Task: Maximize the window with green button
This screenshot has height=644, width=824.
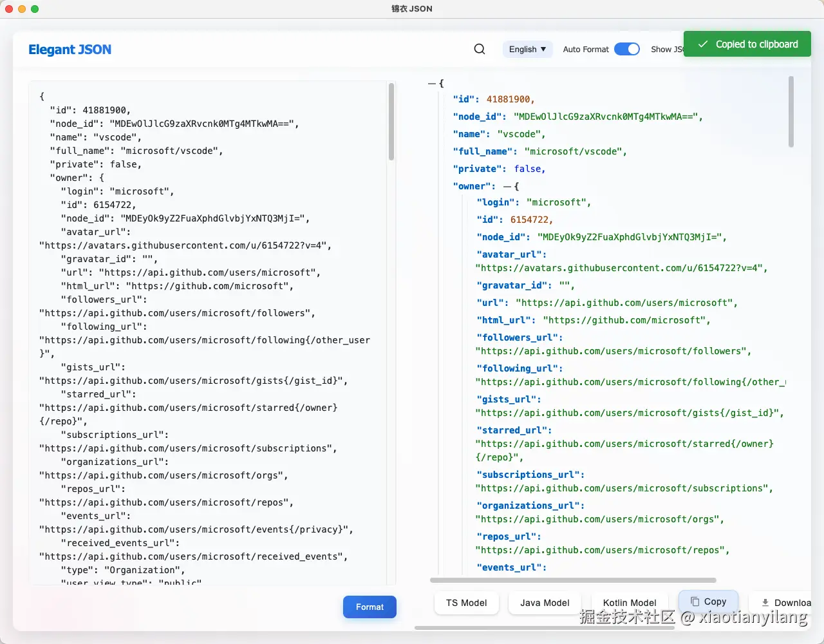Action: click(x=35, y=9)
